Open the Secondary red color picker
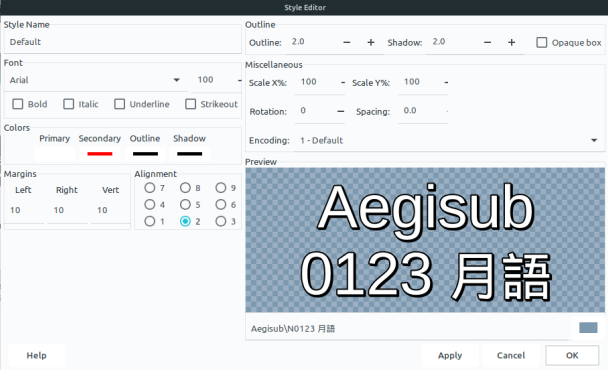This screenshot has height=370, width=608. 100,154
